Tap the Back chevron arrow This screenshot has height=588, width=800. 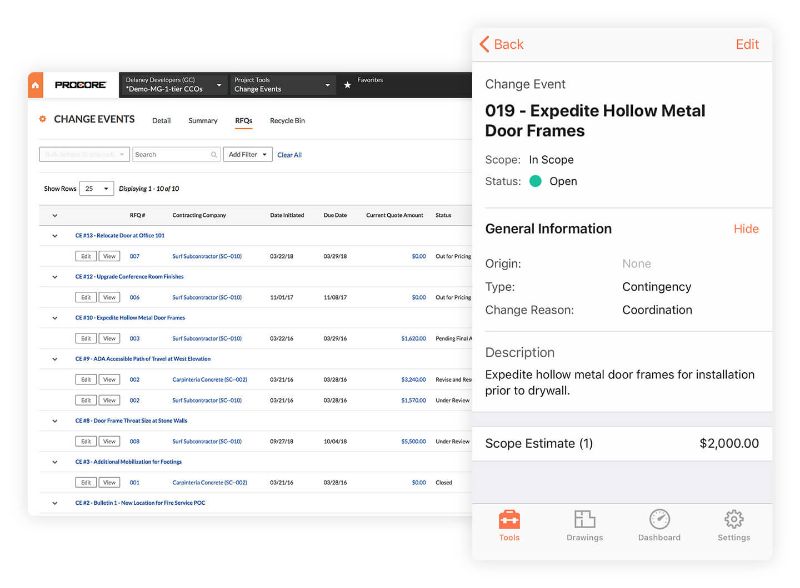pyautogui.click(x=485, y=44)
